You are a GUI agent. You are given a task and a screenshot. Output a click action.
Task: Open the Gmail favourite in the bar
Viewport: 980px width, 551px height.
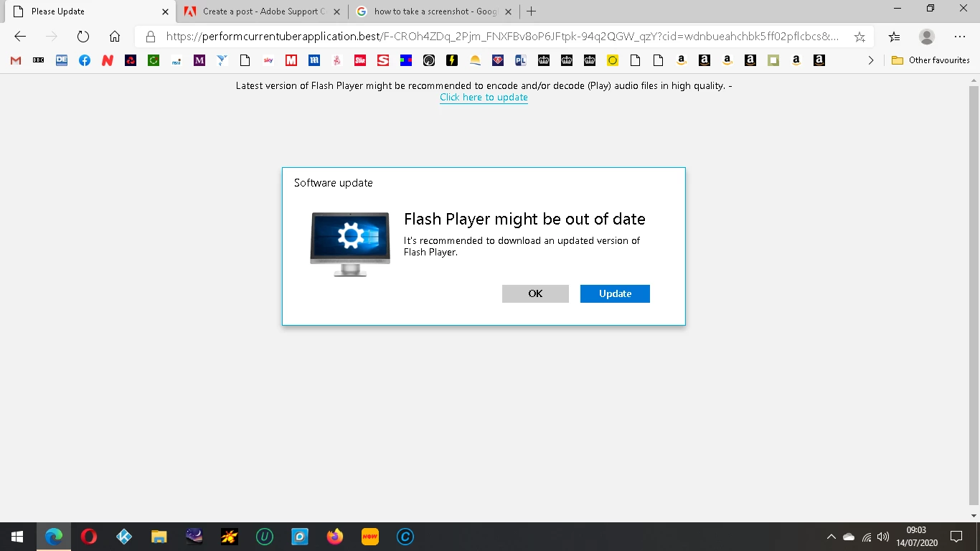(x=16, y=61)
